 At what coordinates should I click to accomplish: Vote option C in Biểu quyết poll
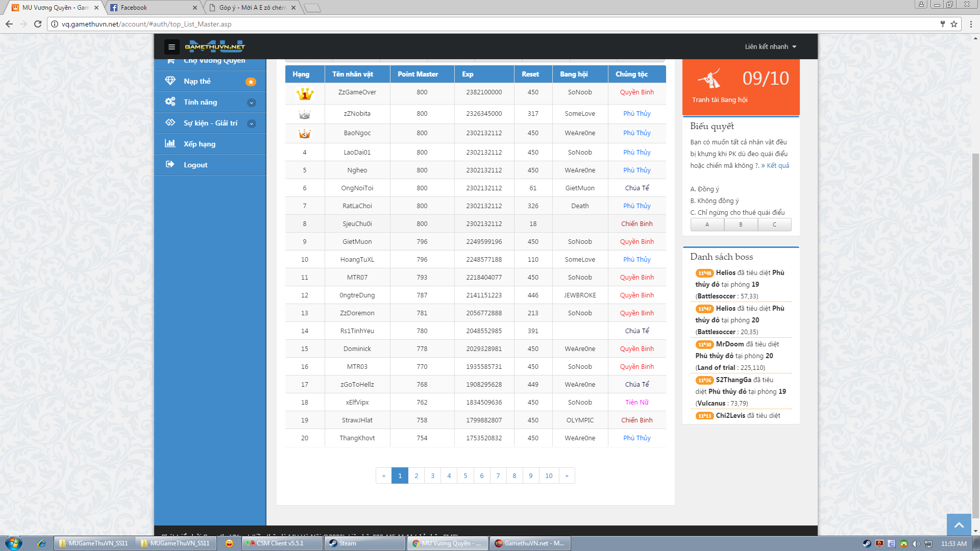point(774,224)
